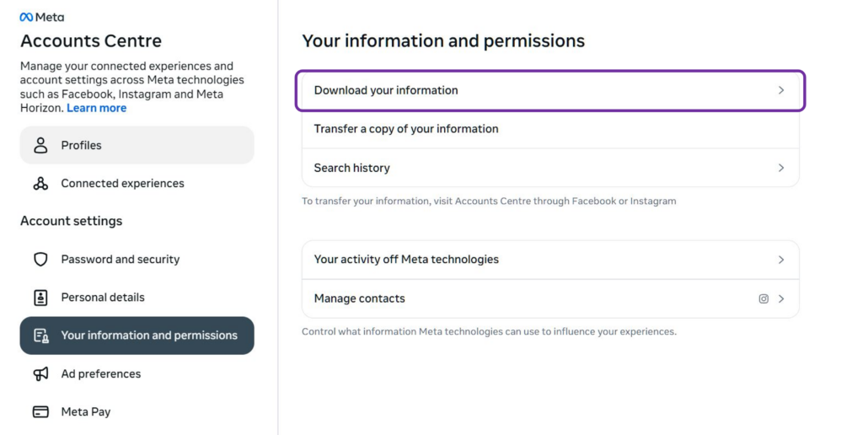Click the Manage contacts chevron arrow

pos(781,298)
